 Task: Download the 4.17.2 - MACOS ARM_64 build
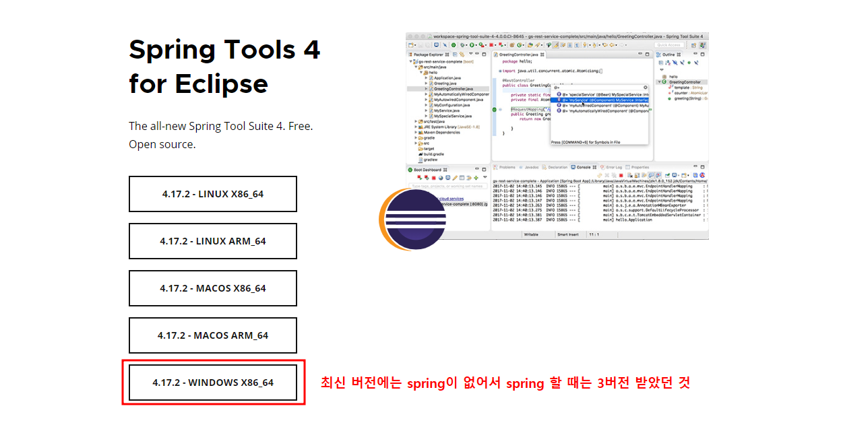(x=213, y=335)
